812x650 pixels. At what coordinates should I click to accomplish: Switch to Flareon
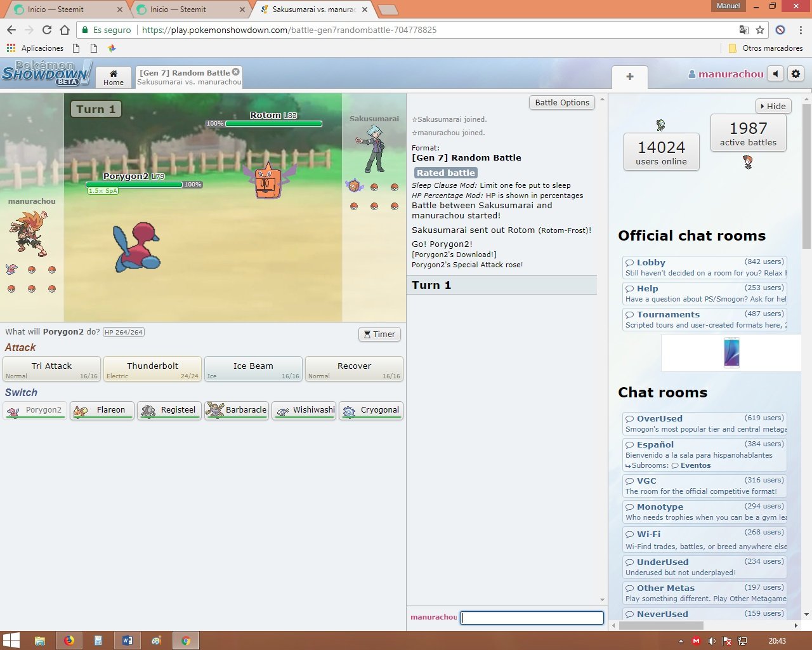pyautogui.click(x=102, y=410)
